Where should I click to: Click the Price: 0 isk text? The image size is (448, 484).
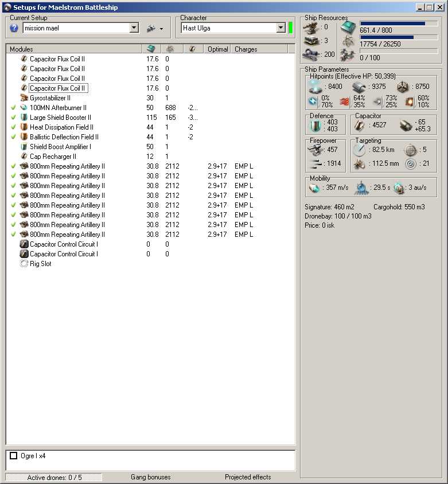click(320, 225)
